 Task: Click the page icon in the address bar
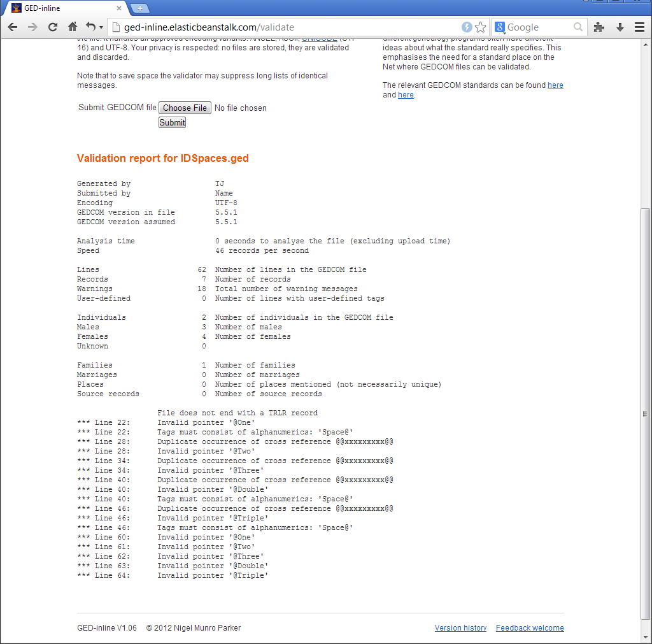coord(114,27)
